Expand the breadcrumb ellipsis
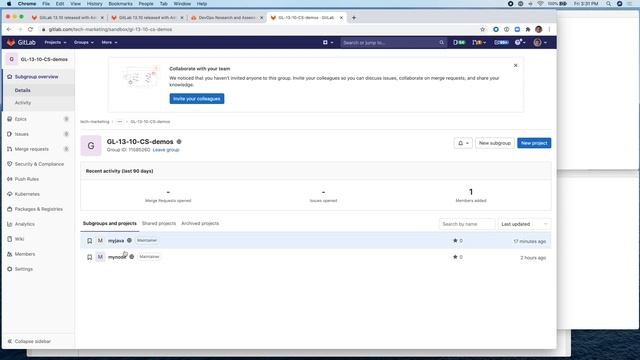 120,122
